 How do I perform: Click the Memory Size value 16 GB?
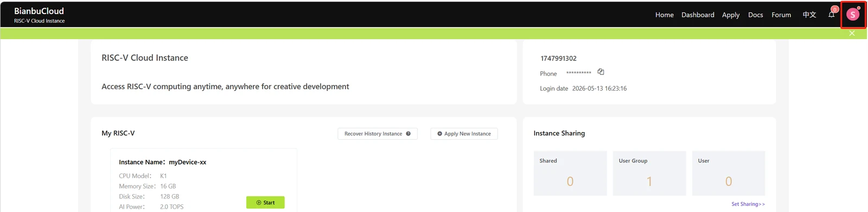point(168,186)
